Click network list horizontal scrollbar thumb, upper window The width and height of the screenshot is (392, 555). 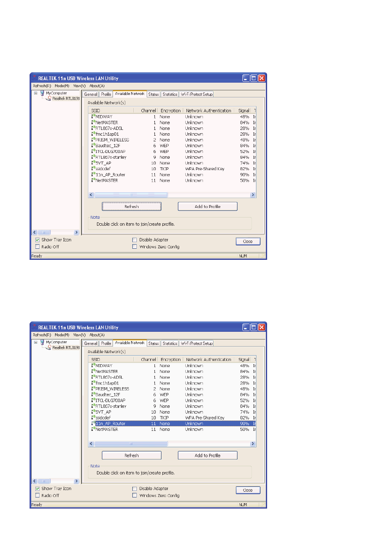(131, 195)
